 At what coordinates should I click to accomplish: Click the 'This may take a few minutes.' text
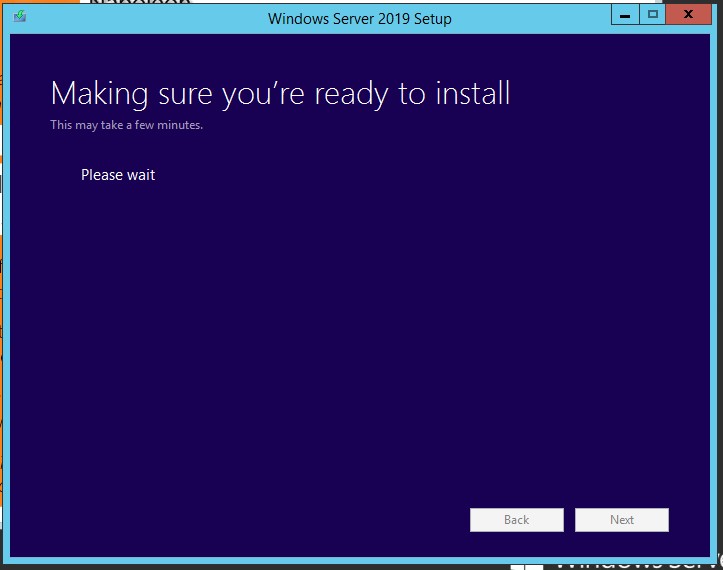[126, 125]
